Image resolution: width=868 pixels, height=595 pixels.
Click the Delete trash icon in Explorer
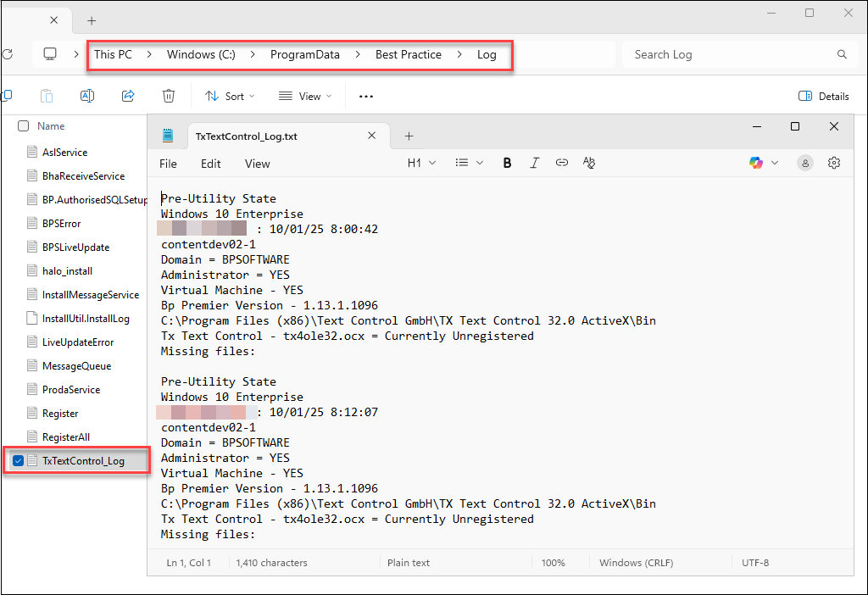[x=169, y=97]
